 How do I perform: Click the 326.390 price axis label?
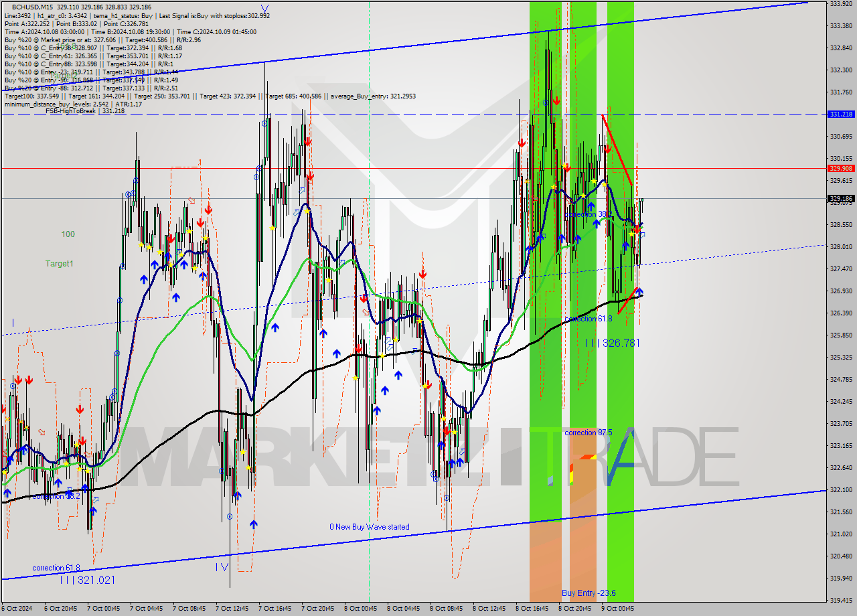[x=841, y=313]
